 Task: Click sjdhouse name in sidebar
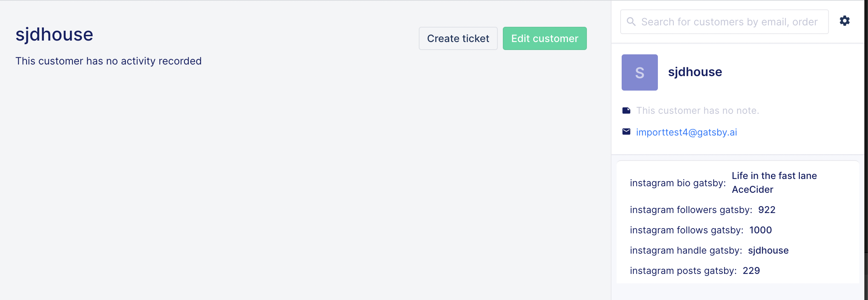coord(695,72)
